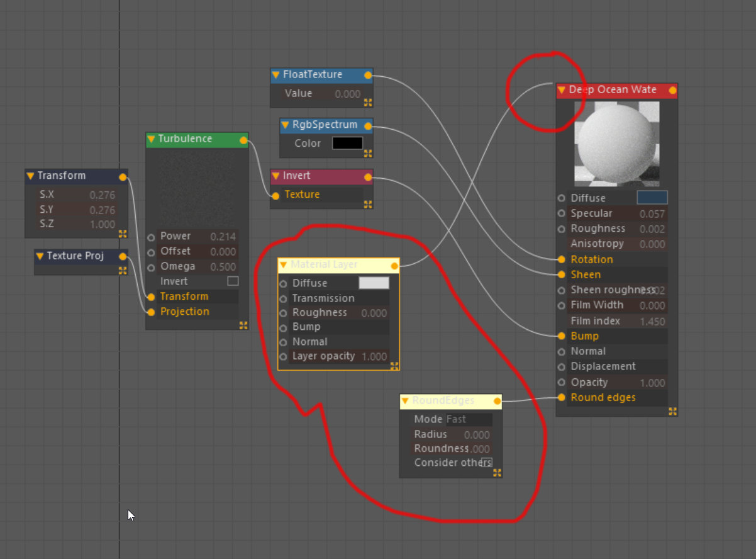Adjust the Specular value 0.057

coord(652,214)
